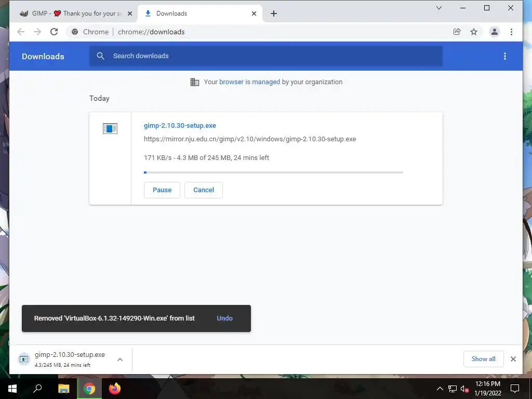Open gimp-2.10.30-setup.exe file link
Image resolution: width=532 pixels, height=399 pixels.
180,126
